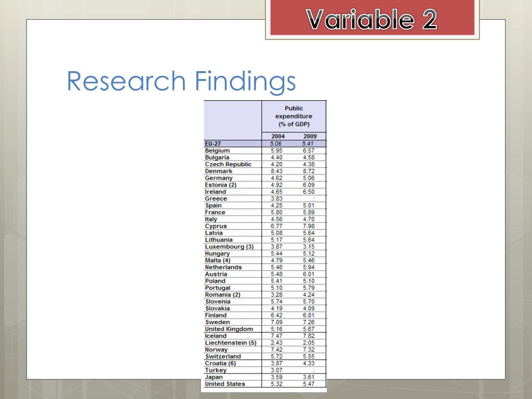Click the Italy row label
Screen dimensions: 532x399
tap(211, 219)
